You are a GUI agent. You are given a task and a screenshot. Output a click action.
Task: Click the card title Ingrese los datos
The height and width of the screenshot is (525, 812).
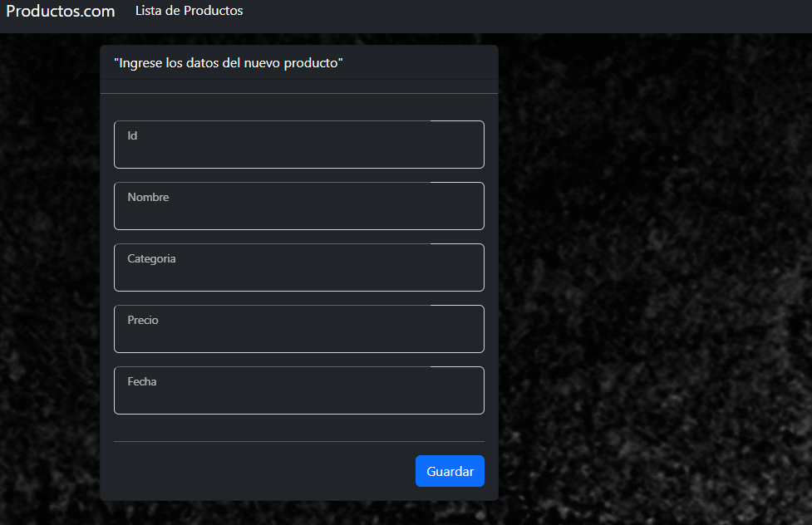point(228,62)
